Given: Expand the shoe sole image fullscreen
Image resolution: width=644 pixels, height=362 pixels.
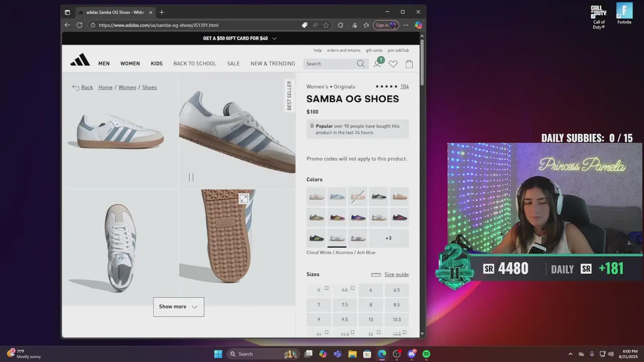Looking at the screenshot, I should click(244, 199).
